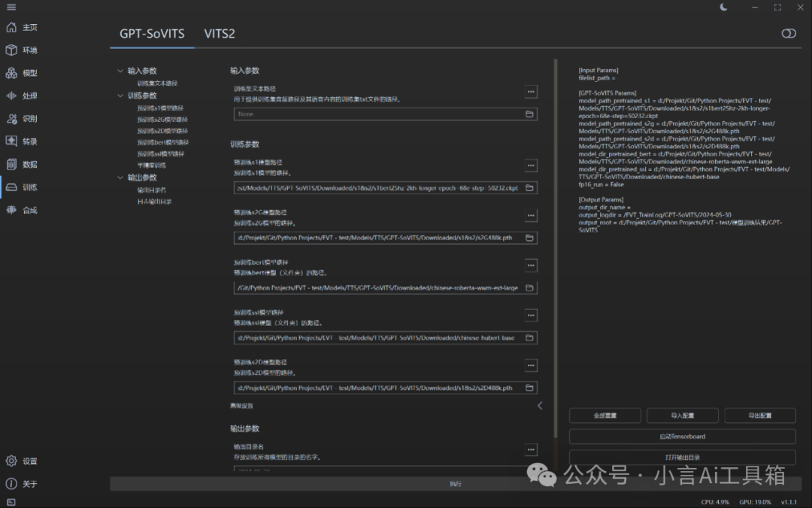Click the path field ending chinese-hubert-base
This screenshot has height=508, width=812.
[385, 338]
